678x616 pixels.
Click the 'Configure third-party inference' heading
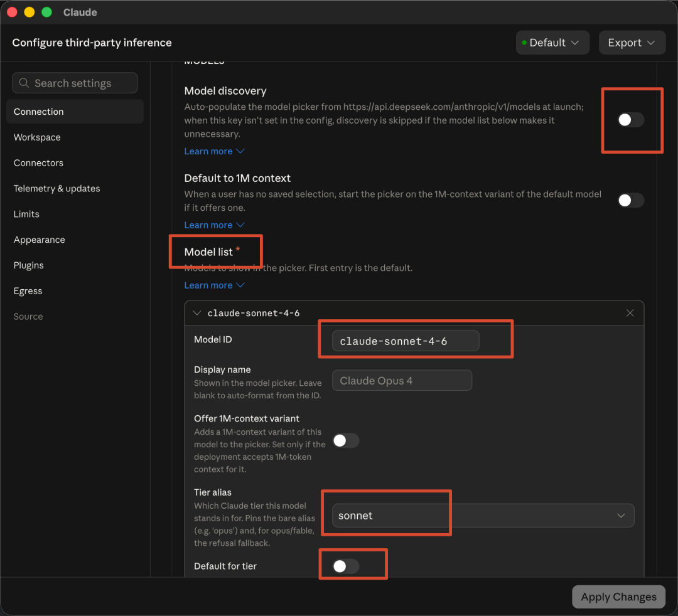pyautogui.click(x=92, y=42)
